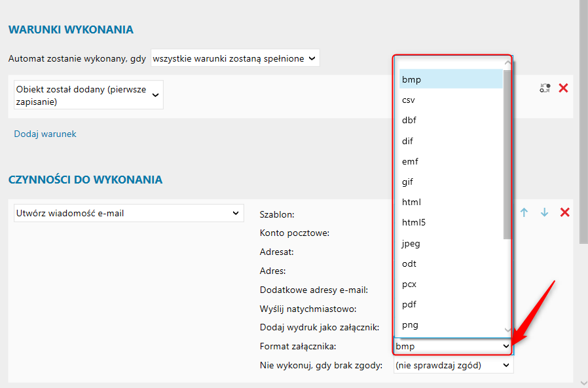Click the page's vertical scrollbar
This screenshot has height=388, width=588.
[583, 131]
